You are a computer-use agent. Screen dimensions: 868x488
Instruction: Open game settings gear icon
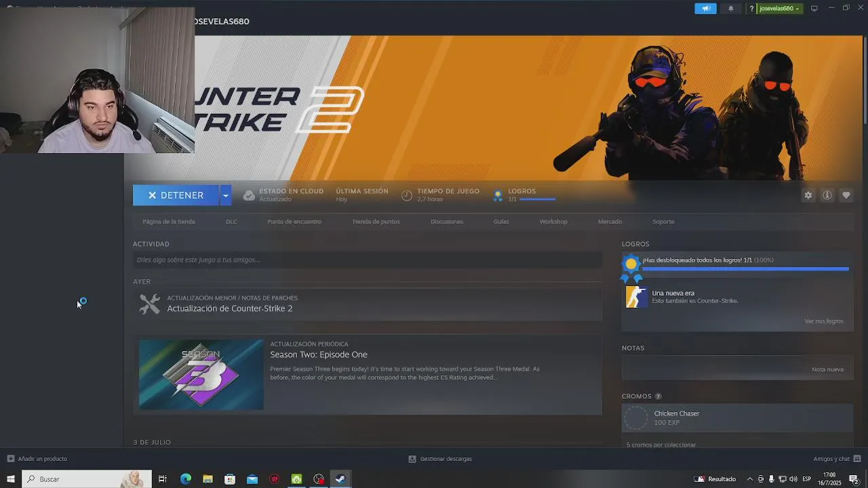pyautogui.click(x=808, y=195)
